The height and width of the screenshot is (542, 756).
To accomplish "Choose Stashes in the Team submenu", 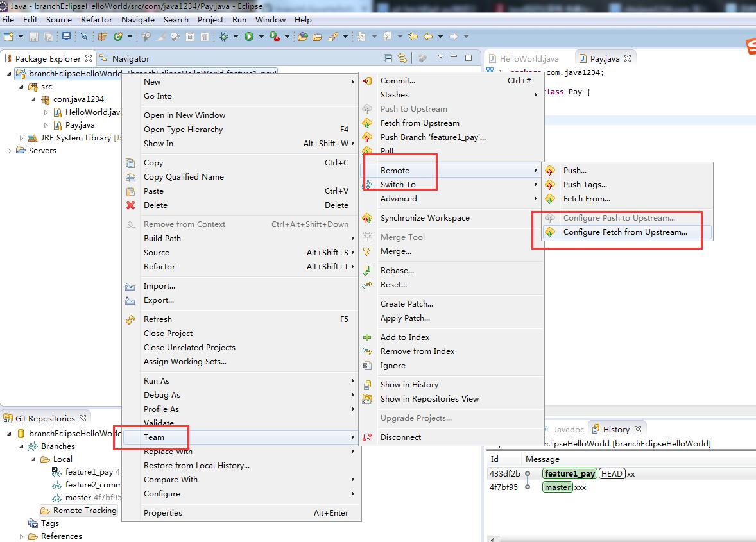I will tap(451, 95).
